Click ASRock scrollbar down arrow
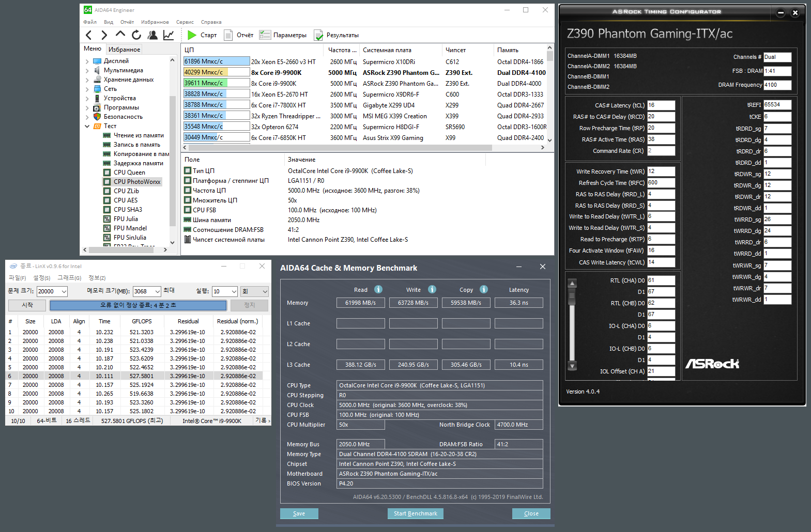This screenshot has width=811, height=532. (x=572, y=366)
